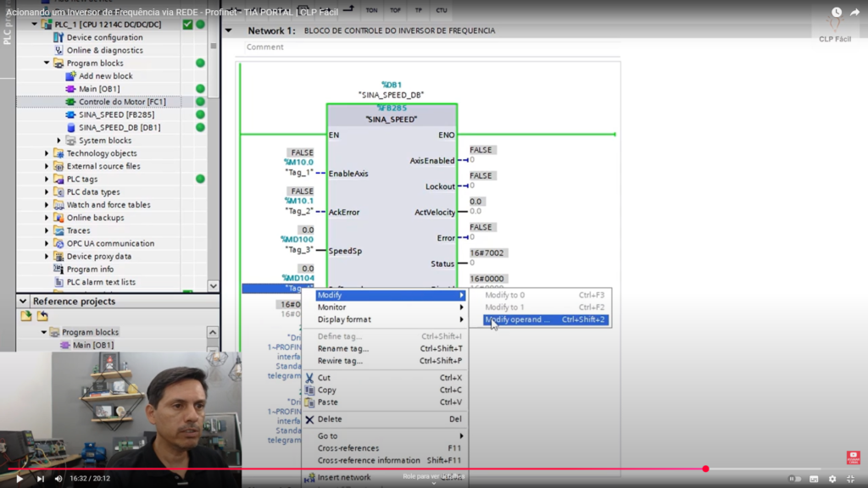868x488 pixels.
Task: Open the Monitor submenu
Action: [390, 307]
